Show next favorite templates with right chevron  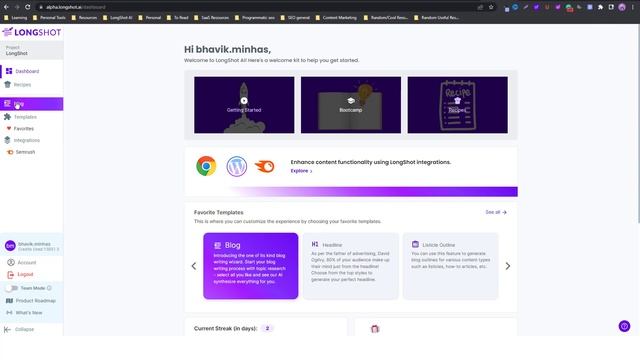click(508, 266)
